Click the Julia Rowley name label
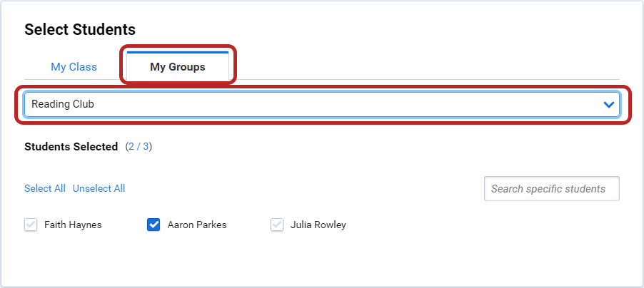Screen dimensions: 644x288 pos(318,225)
